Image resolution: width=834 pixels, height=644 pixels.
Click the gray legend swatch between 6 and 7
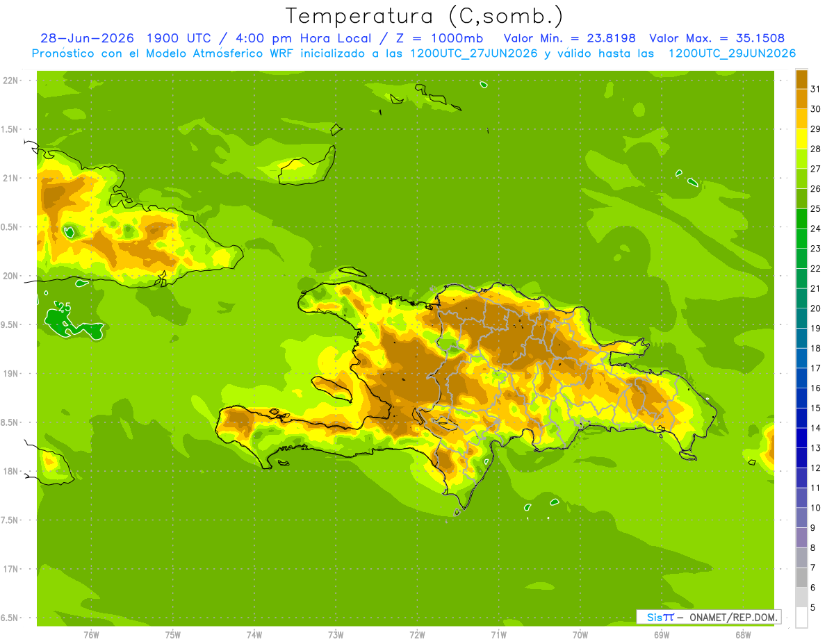click(x=801, y=577)
